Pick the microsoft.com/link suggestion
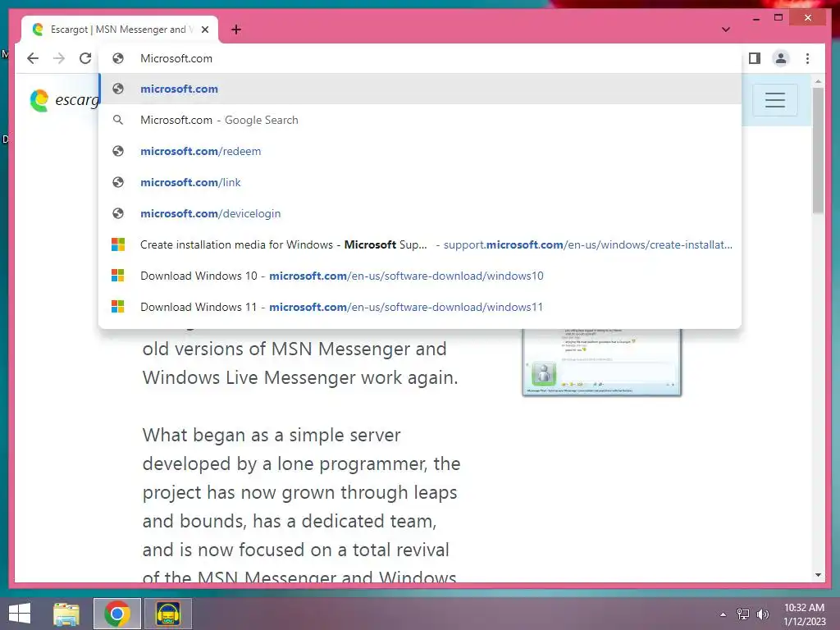Viewport: 840px width, 630px height. click(x=421, y=182)
